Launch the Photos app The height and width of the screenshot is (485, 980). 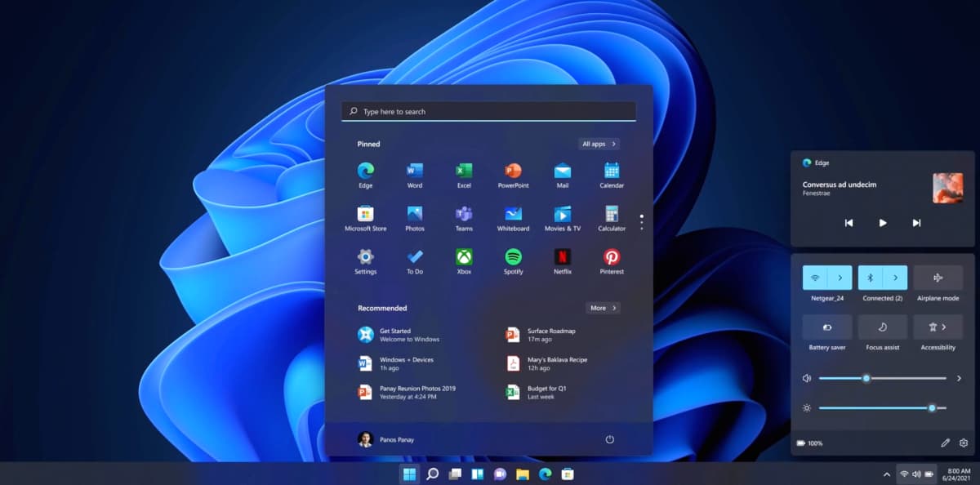[415, 218]
